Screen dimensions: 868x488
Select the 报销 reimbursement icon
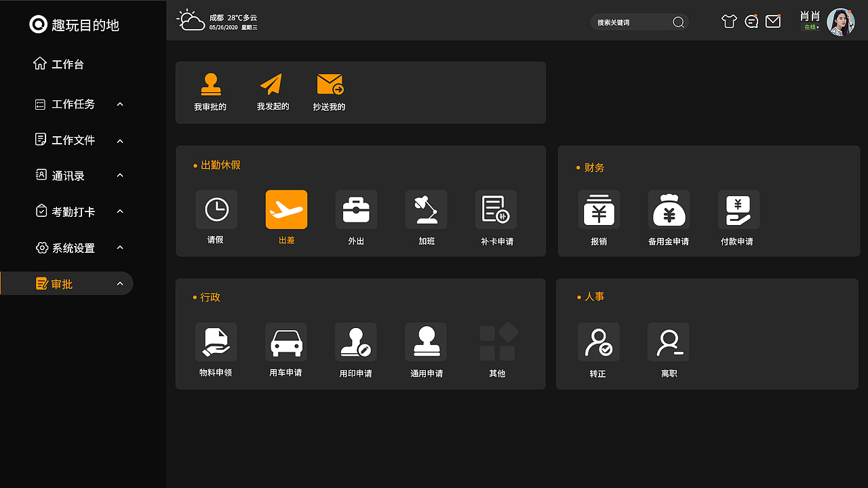click(x=599, y=209)
